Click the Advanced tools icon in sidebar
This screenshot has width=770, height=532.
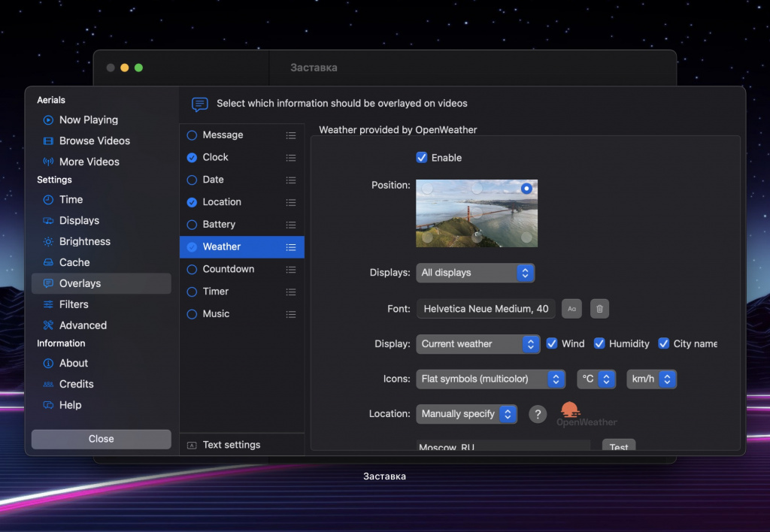pos(48,325)
